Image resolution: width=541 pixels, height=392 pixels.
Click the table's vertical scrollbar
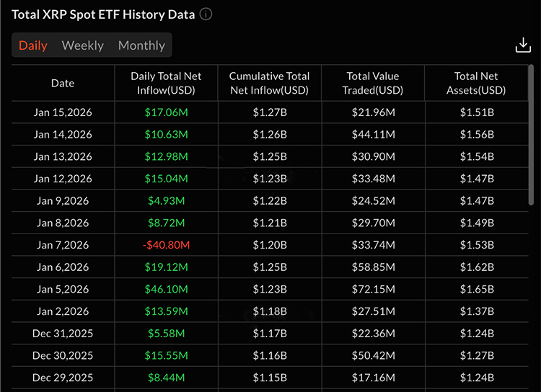coord(532,144)
